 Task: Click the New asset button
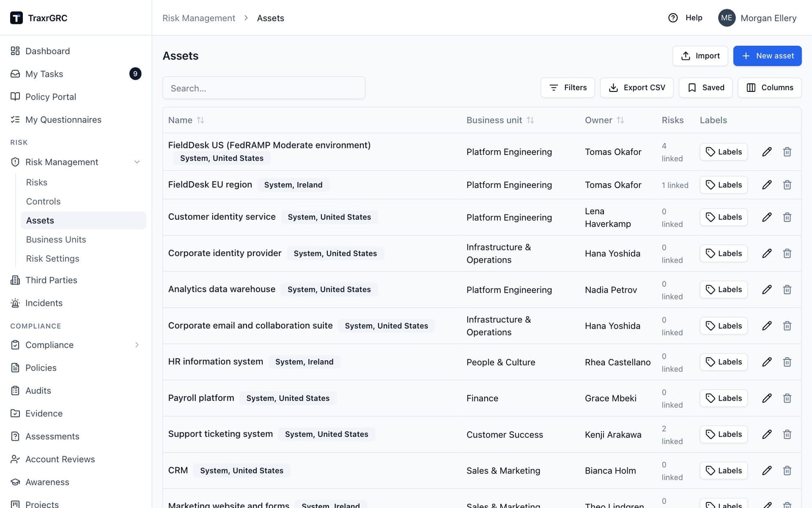click(x=767, y=56)
